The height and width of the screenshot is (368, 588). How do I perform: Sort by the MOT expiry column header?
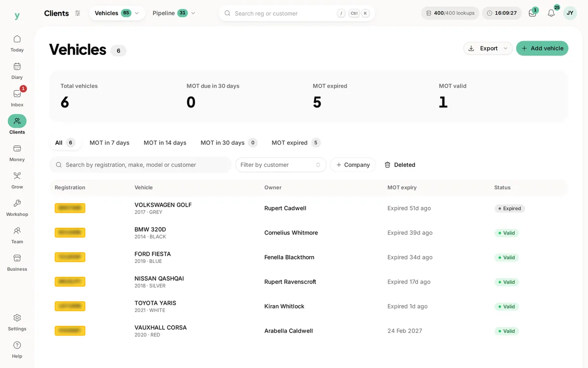(x=402, y=187)
